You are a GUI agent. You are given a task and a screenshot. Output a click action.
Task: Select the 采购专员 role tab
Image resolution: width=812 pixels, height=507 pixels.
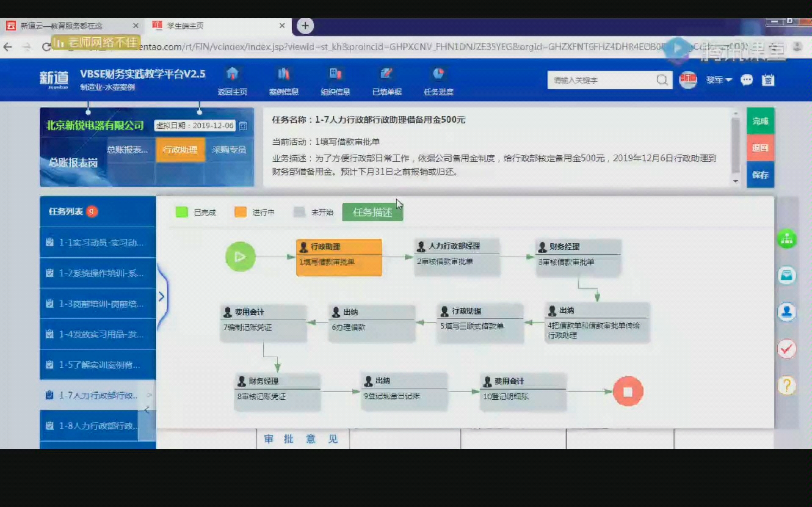[x=229, y=149]
